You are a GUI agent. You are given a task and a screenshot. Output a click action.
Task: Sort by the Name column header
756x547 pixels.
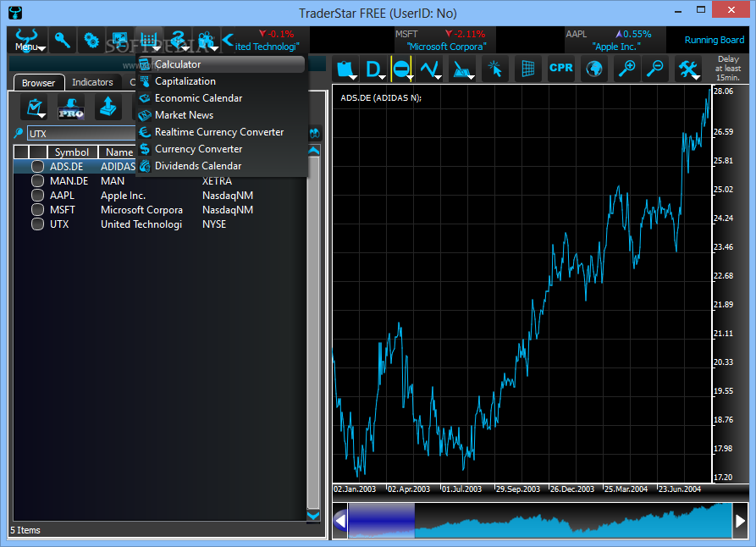click(x=119, y=152)
